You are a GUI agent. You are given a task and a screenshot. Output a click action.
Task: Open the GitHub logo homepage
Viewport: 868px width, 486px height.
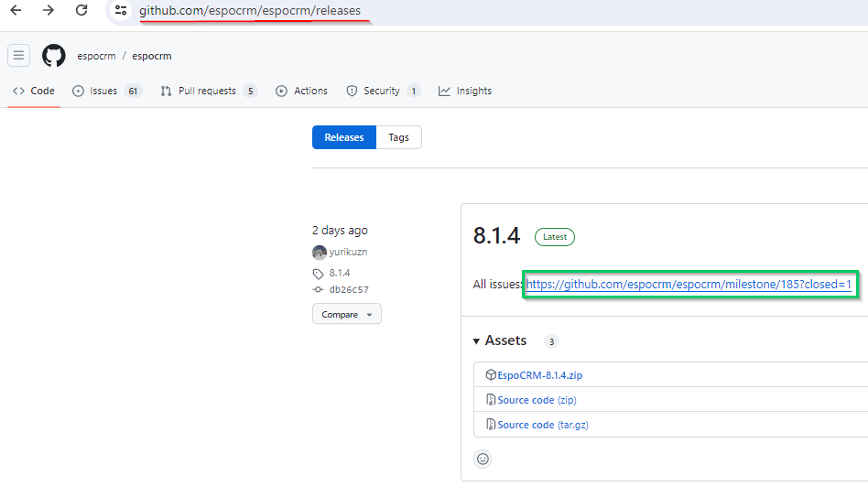click(54, 56)
